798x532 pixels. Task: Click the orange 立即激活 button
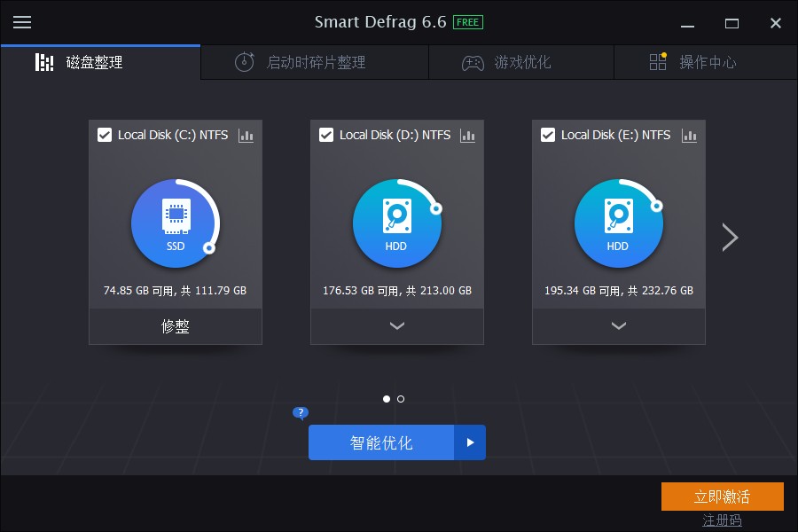[722, 497]
